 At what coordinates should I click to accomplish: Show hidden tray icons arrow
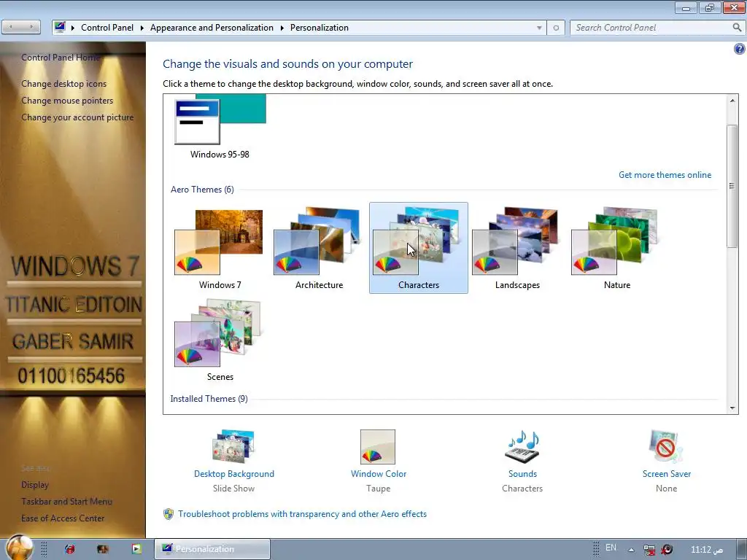click(x=631, y=550)
